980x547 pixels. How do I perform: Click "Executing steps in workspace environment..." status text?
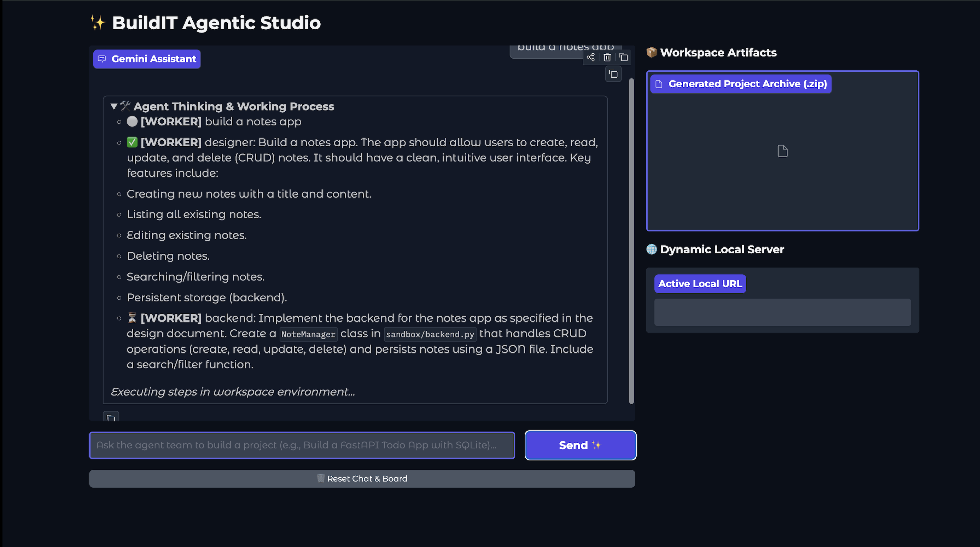coord(233,392)
